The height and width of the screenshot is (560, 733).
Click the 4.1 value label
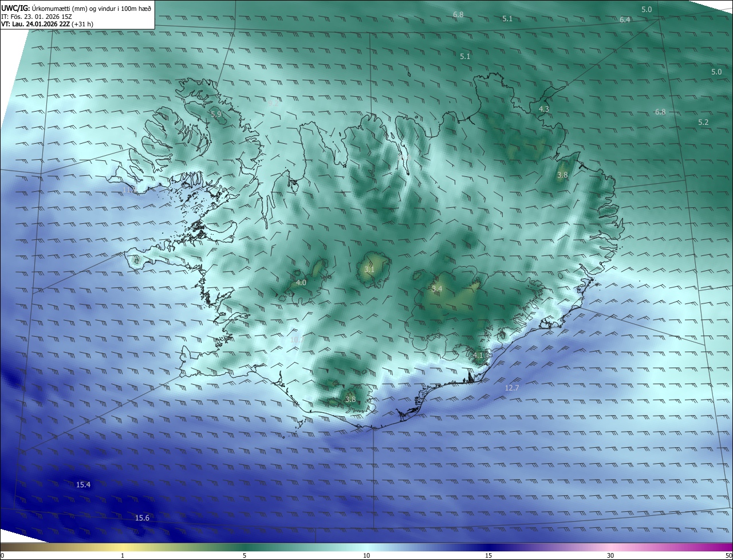[478, 355]
